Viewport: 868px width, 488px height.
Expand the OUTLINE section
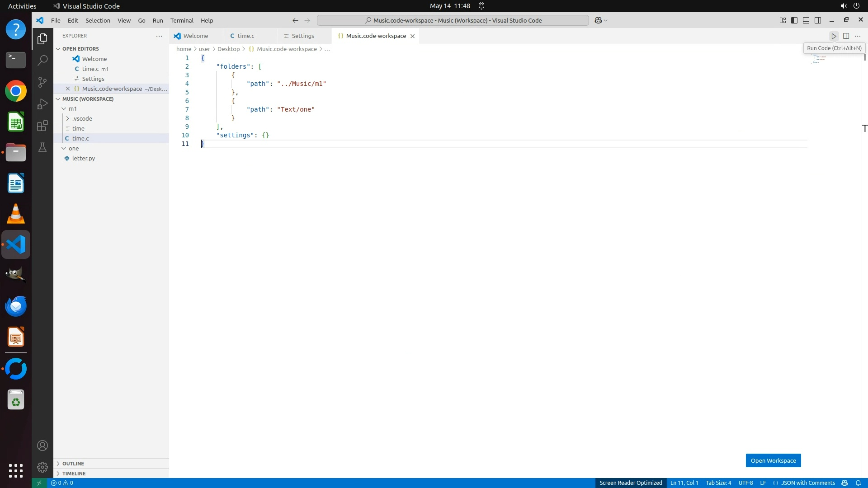tap(73, 464)
